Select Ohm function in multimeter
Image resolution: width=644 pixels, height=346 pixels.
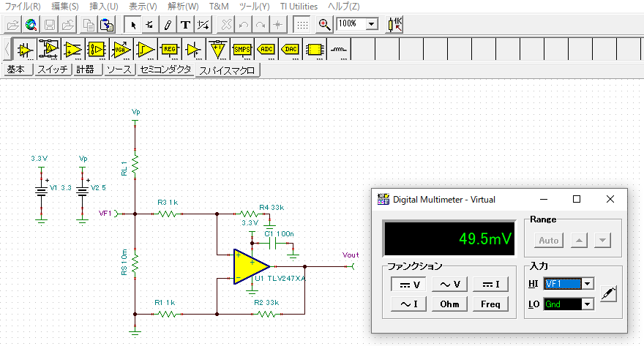pos(449,304)
